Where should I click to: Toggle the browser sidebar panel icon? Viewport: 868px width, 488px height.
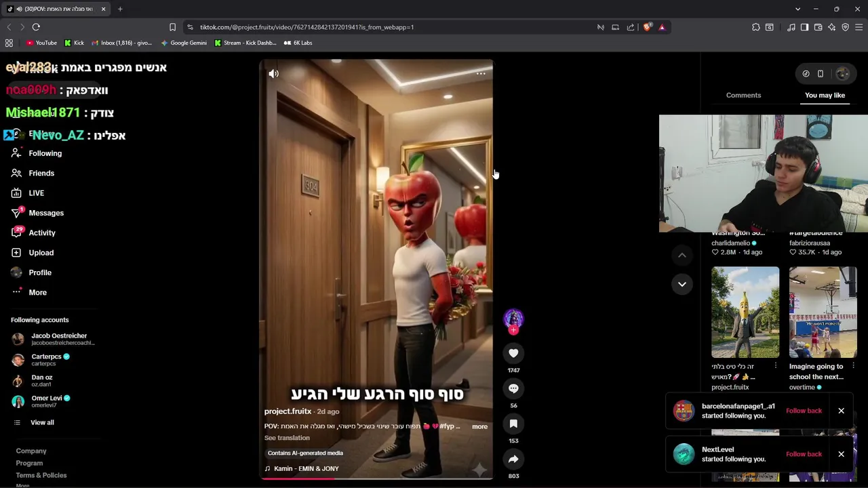(x=804, y=27)
